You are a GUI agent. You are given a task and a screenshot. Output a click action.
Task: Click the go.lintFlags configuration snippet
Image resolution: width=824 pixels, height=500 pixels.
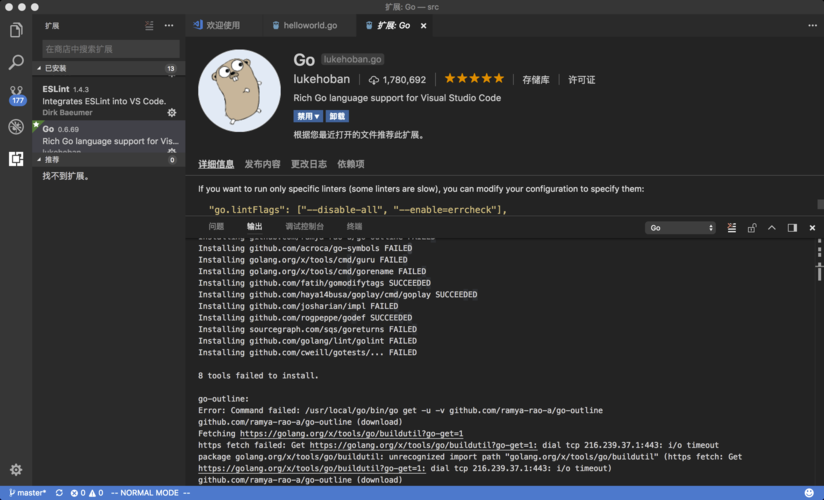357,210
